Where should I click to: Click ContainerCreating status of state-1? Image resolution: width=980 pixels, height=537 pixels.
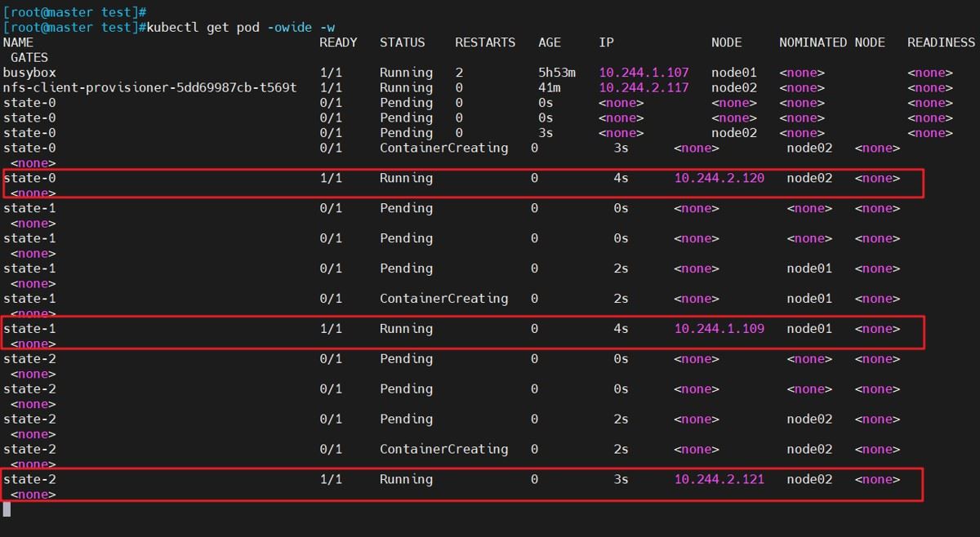click(x=443, y=299)
